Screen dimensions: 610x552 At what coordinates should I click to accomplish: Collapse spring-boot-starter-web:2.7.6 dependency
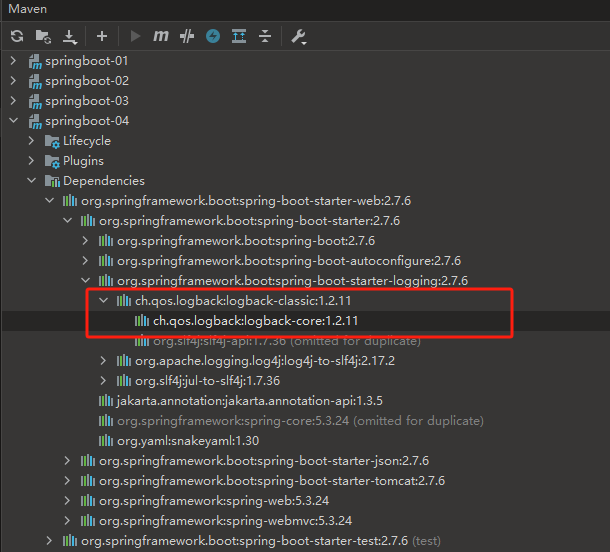click(x=49, y=200)
